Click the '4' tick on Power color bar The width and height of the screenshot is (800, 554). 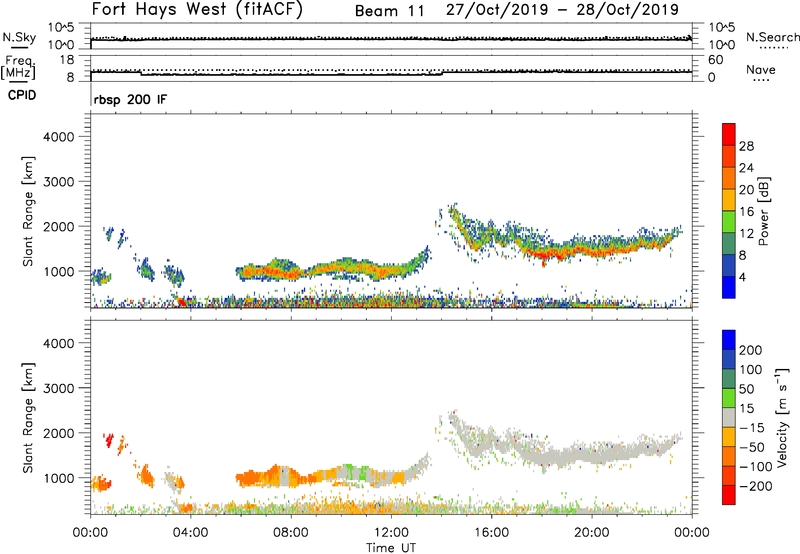pos(742,277)
